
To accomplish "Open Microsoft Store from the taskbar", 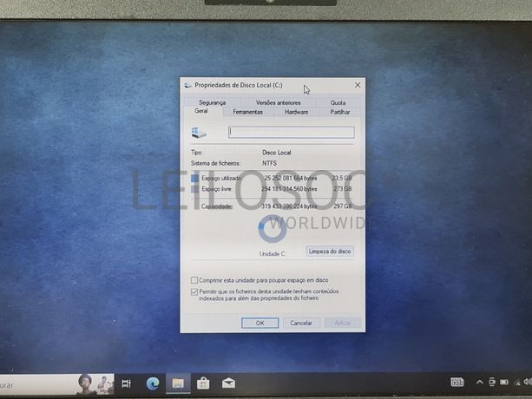I will click(x=203, y=383).
